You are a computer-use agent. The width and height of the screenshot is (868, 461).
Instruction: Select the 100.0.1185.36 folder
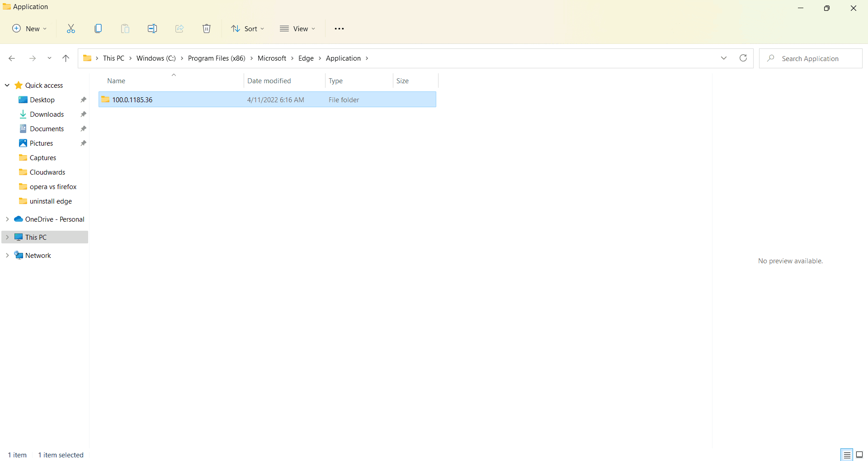pyautogui.click(x=267, y=100)
